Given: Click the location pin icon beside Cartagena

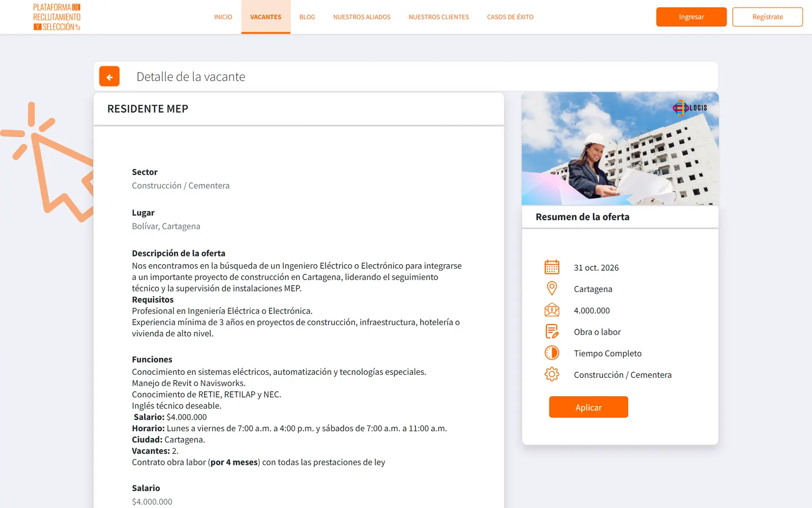Looking at the screenshot, I should [x=552, y=289].
